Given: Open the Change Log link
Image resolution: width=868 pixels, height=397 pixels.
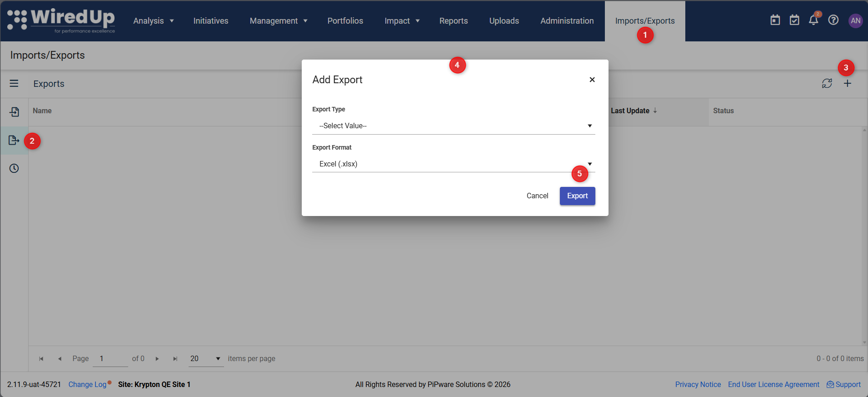Looking at the screenshot, I should point(87,385).
